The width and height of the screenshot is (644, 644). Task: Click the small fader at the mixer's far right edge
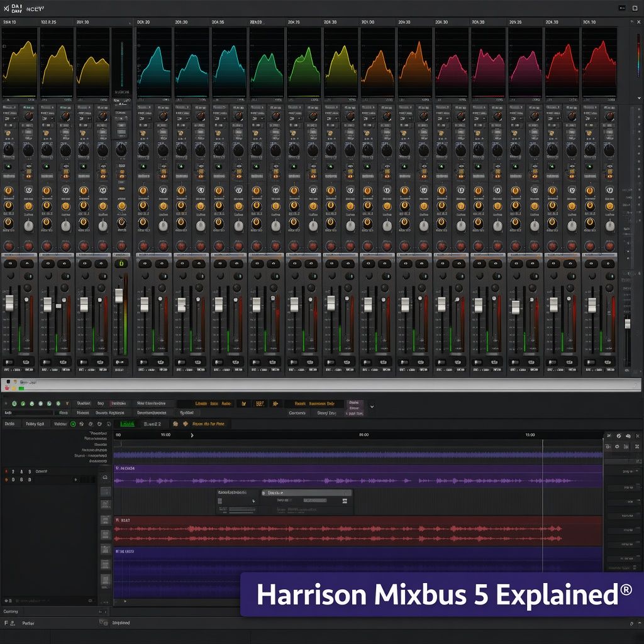point(628,324)
